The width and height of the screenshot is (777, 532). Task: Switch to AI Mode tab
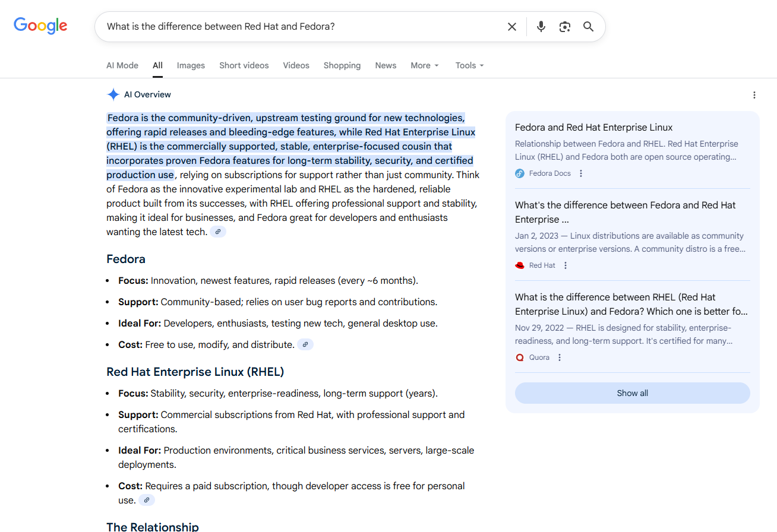pyautogui.click(x=122, y=65)
